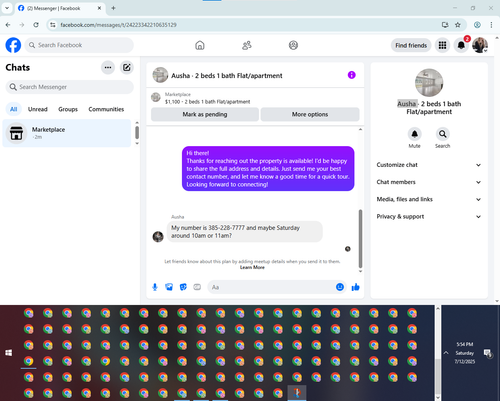
Task: Start a new message with compose icon
Action: coord(127,67)
